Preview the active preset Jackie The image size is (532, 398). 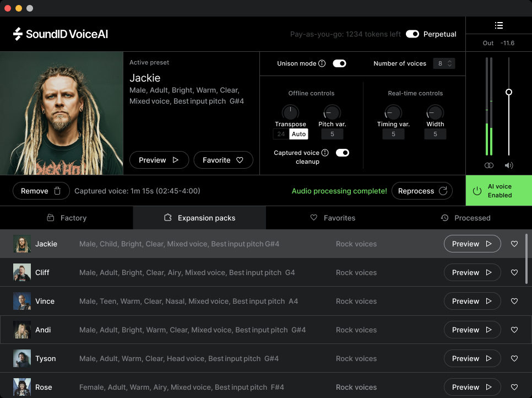tap(159, 159)
